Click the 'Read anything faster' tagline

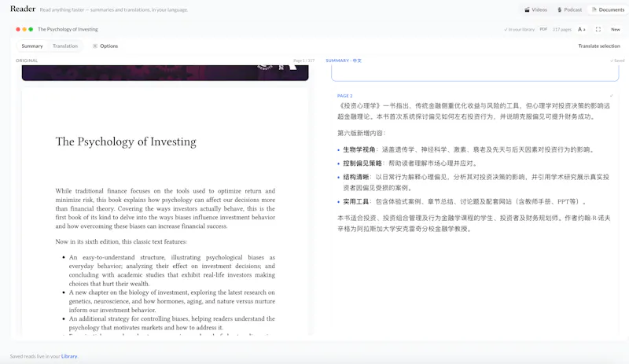coord(113,9)
